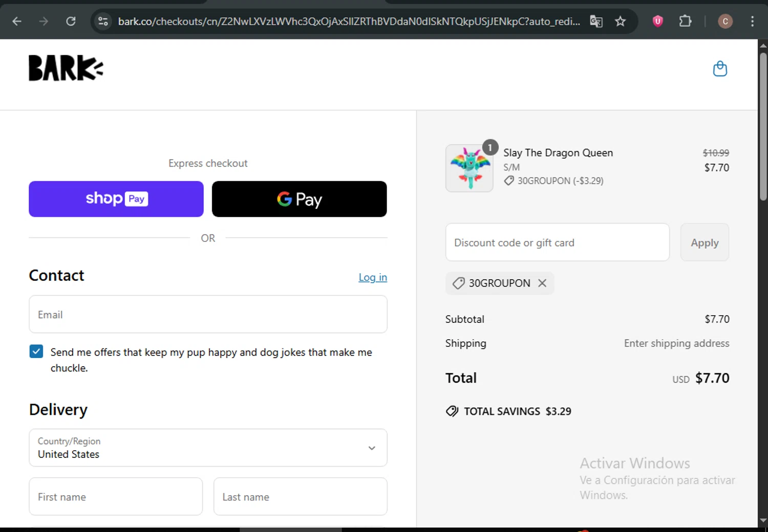Click the Slay The Dragon Queen product name

point(558,152)
